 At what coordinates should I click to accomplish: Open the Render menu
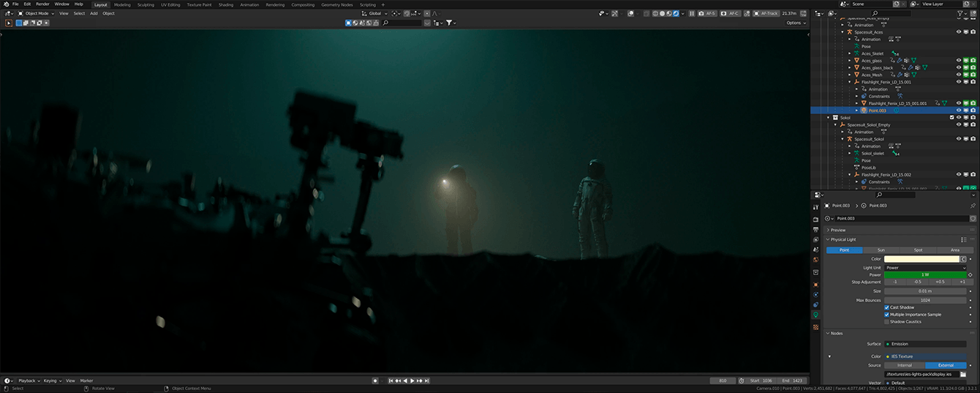(42, 4)
